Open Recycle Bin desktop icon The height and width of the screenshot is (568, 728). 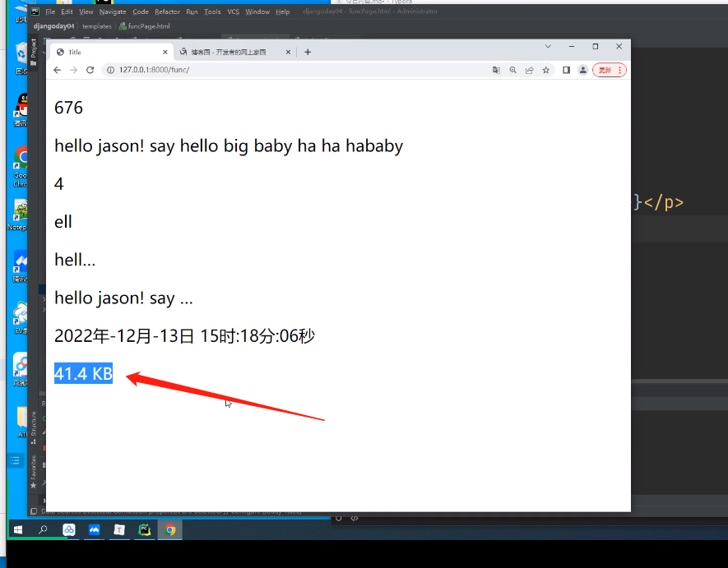pyautogui.click(x=21, y=58)
